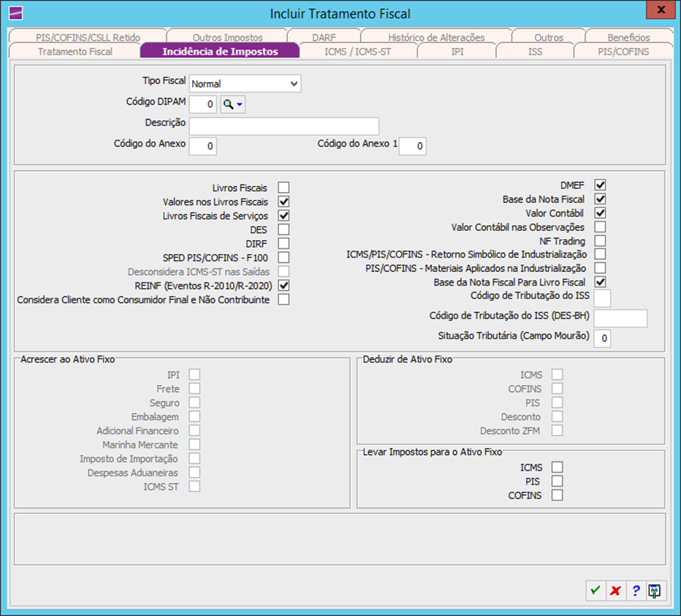Uncheck the DMEF checkbox
681x616 pixels.
tap(600, 185)
